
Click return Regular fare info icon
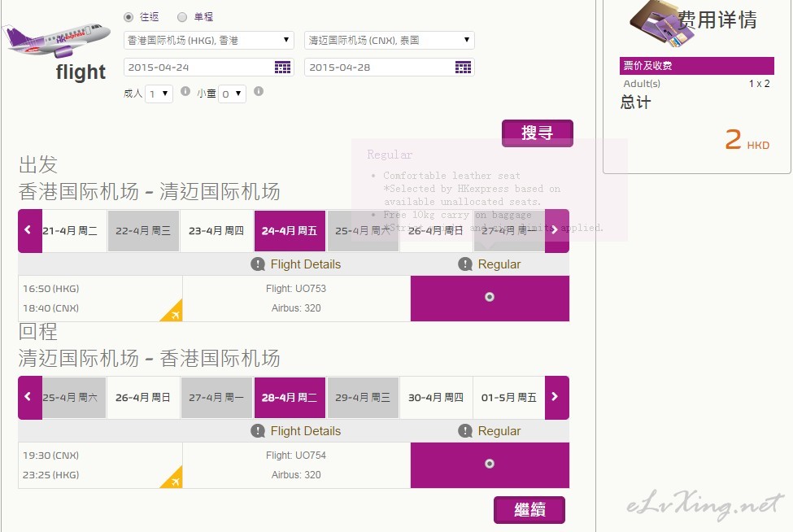click(465, 431)
